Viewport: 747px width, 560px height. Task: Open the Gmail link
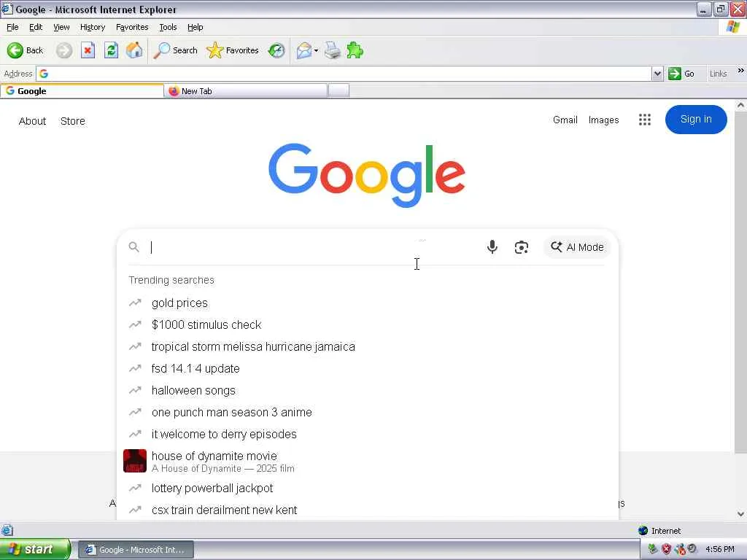565,120
